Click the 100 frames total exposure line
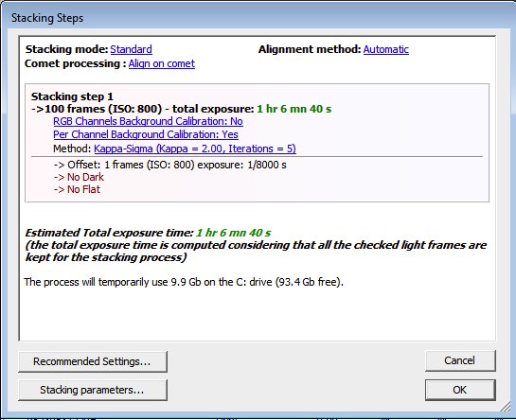516x420 pixels. (182, 109)
